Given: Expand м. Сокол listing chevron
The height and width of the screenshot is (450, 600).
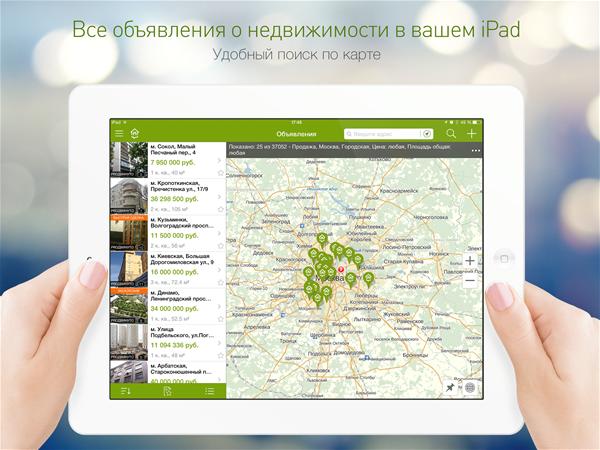Looking at the screenshot, I should (219, 161).
